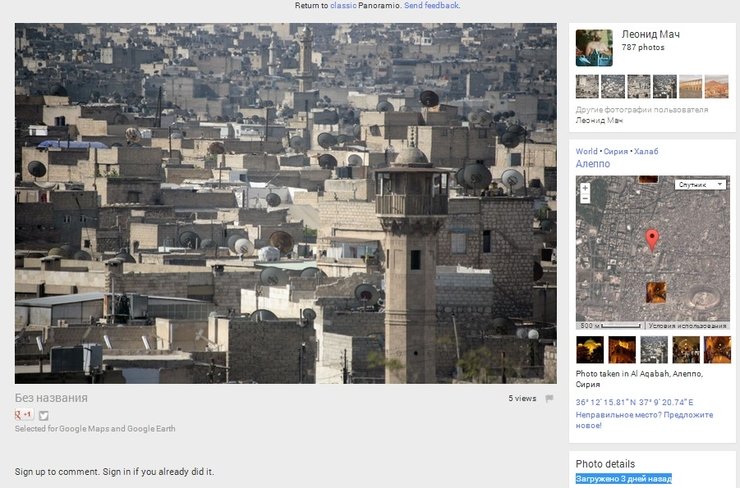The image size is (740, 488).
Task: Open first user photo thumbnail under profile
Action: point(587,86)
